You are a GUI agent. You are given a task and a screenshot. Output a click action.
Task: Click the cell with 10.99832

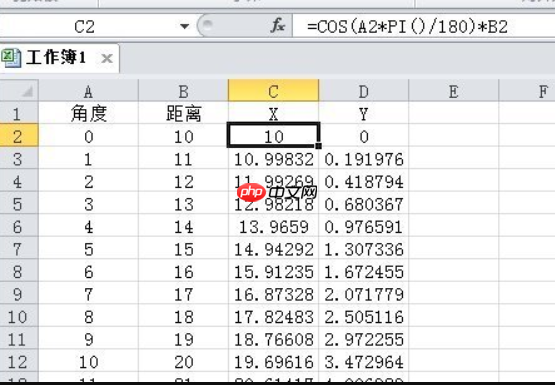[x=274, y=159]
